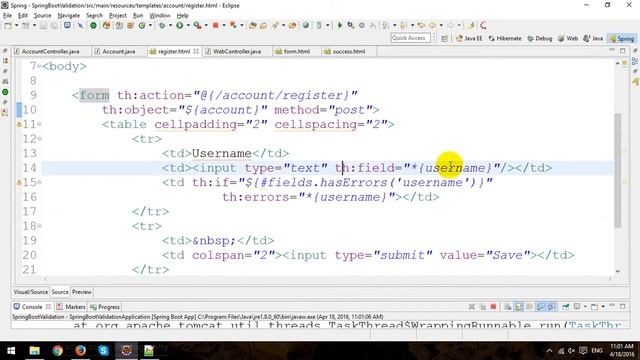Open the External Tools dropdown arrow
The width and height of the screenshot is (640, 360).
206,25
